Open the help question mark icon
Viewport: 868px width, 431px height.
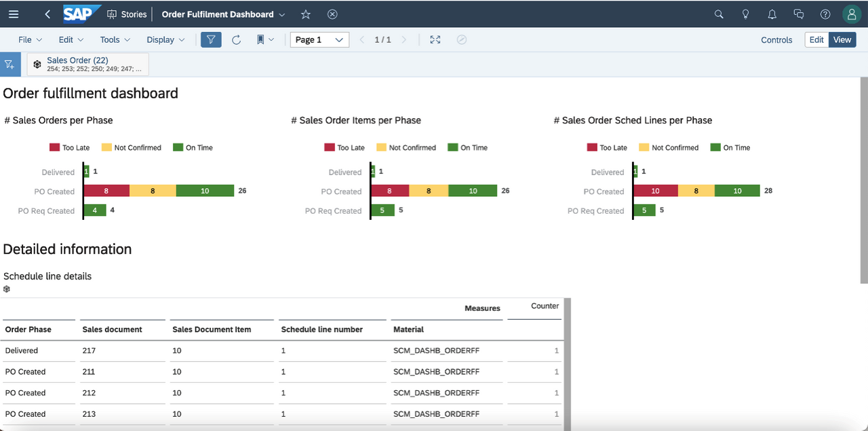click(825, 14)
